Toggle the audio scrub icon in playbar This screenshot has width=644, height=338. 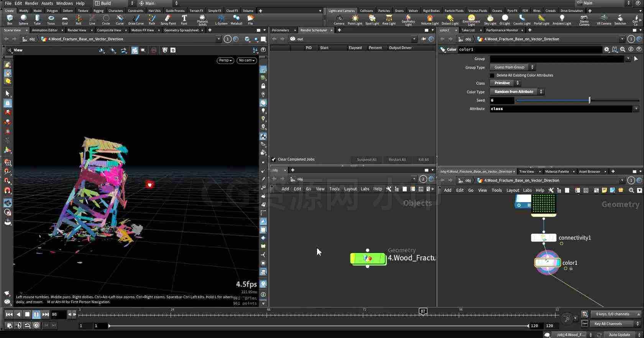pos(18,325)
